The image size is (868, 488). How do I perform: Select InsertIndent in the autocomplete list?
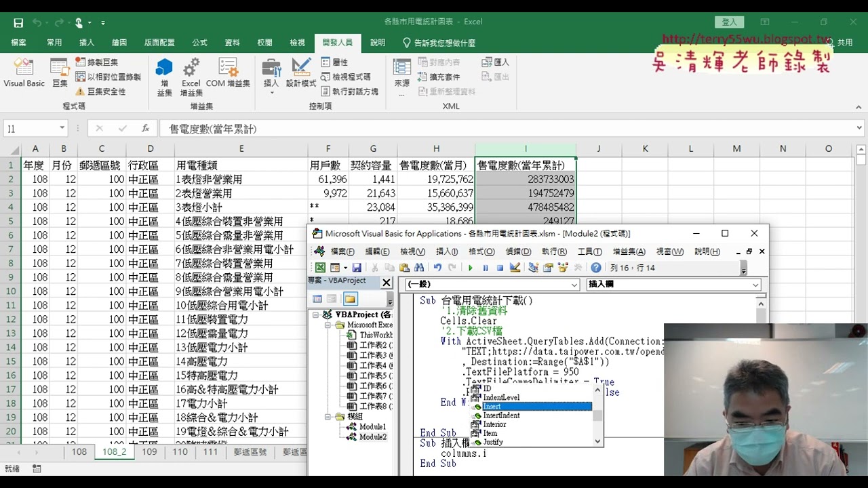click(x=501, y=415)
